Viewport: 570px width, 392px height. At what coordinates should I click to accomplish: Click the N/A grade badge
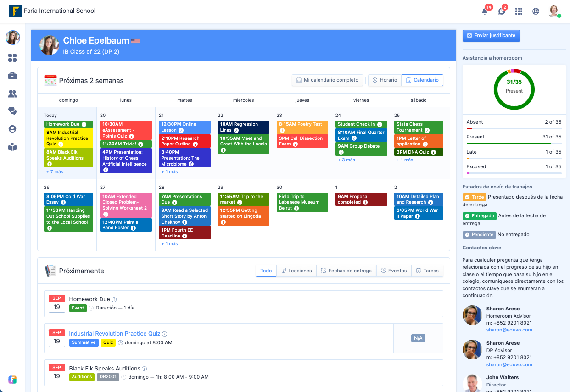pos(418,338)
